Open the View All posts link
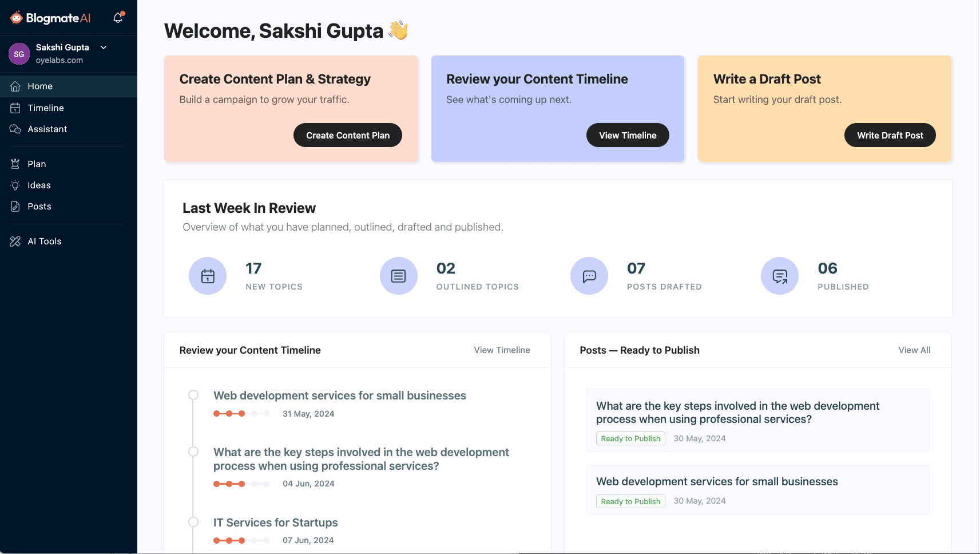The width and height of the screenshot is (980, 554). click(914, 350)
